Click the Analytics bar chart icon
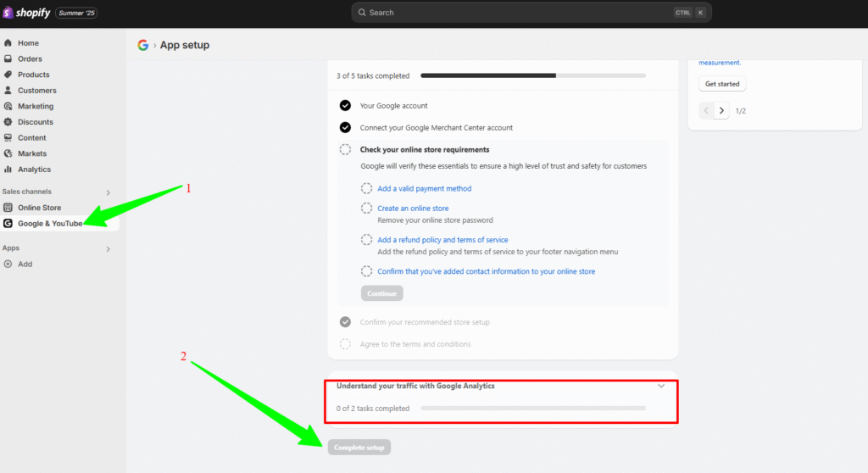Viewport: 868px width, 473px height. coord(8,169)
